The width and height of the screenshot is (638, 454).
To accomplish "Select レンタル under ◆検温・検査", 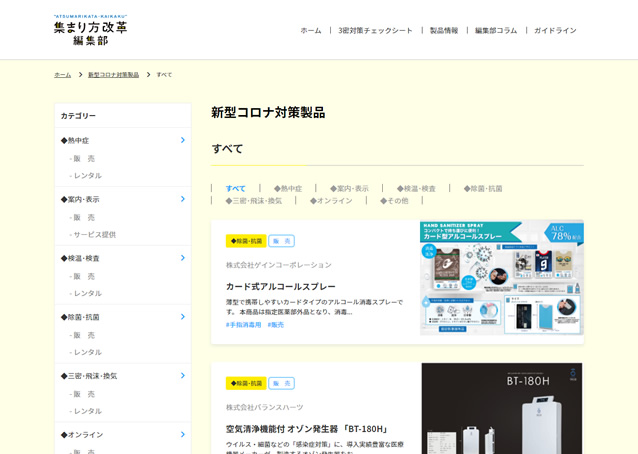I will coord(85,293).
